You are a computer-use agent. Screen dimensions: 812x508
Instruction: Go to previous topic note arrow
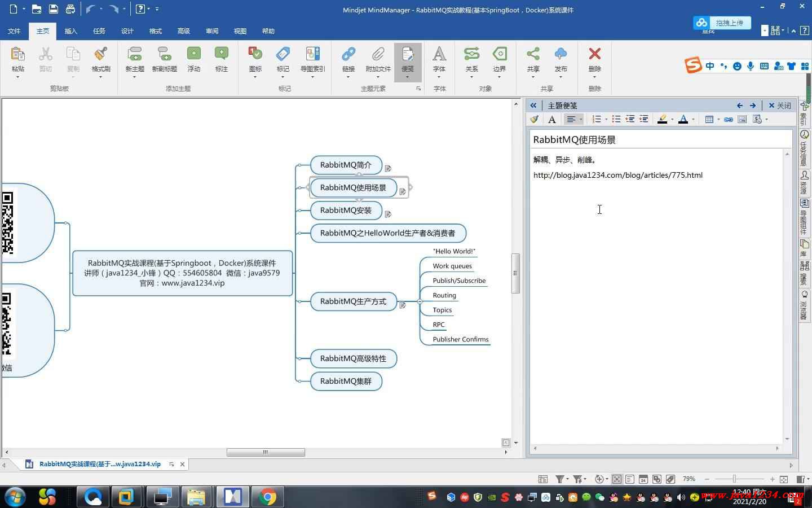(x=740, y=106)
